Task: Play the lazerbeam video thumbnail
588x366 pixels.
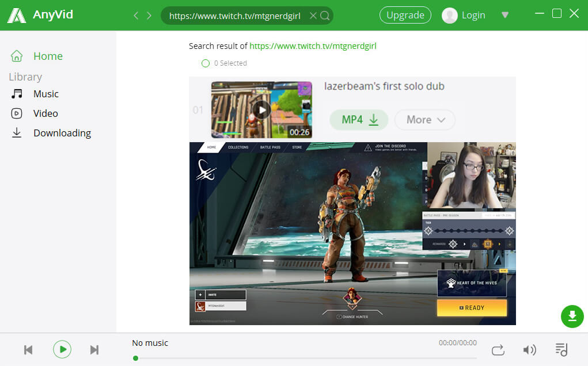Action: coord(261,110)
